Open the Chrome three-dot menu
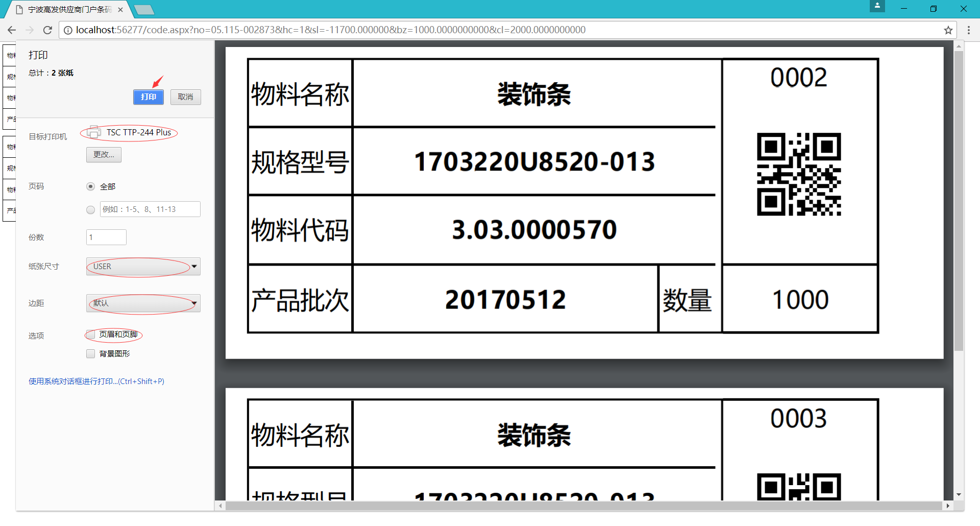This screenshot has height=526, width=980. [968, 30]
